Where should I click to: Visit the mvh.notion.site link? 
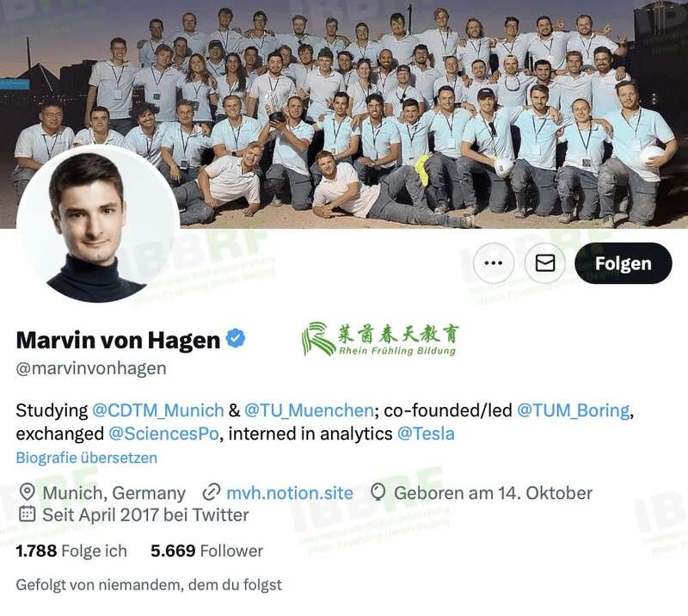point(290,493)
